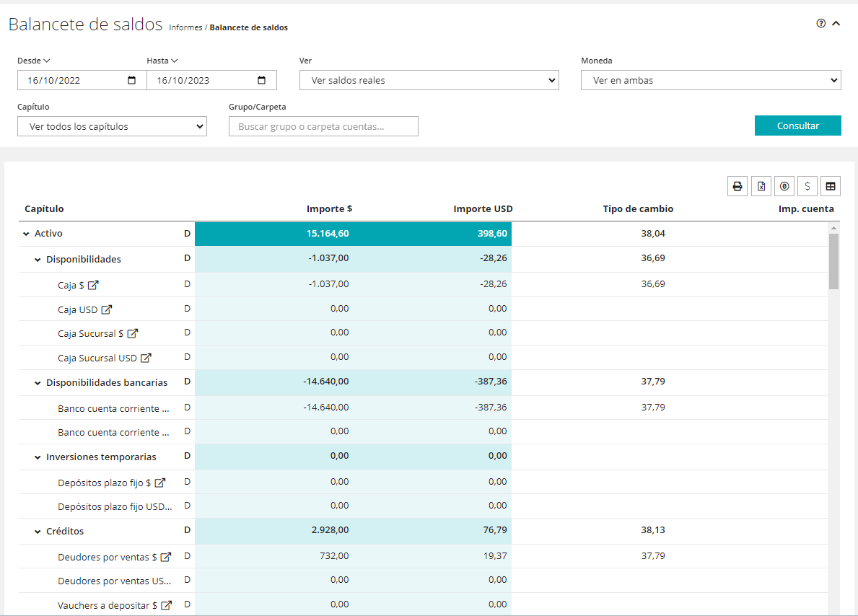Open the help question mark icon
858x616 pixels.
click(x=820, y=23)
